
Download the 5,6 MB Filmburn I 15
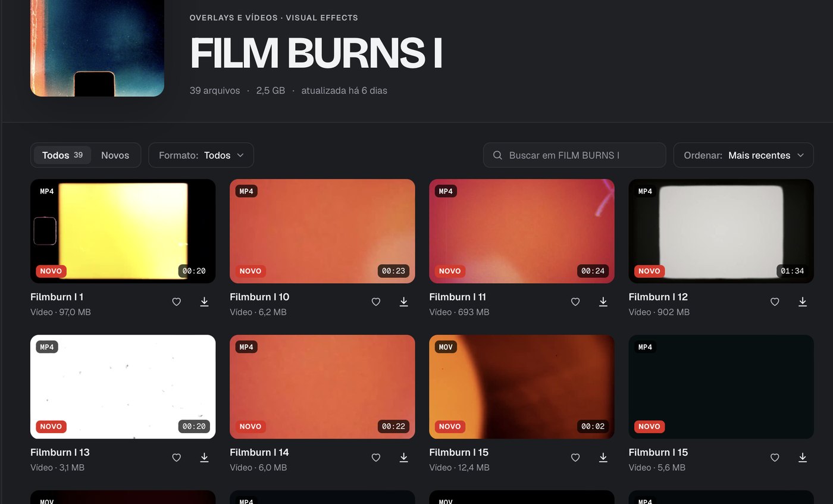pyautogui.click(x=802, y=457)
